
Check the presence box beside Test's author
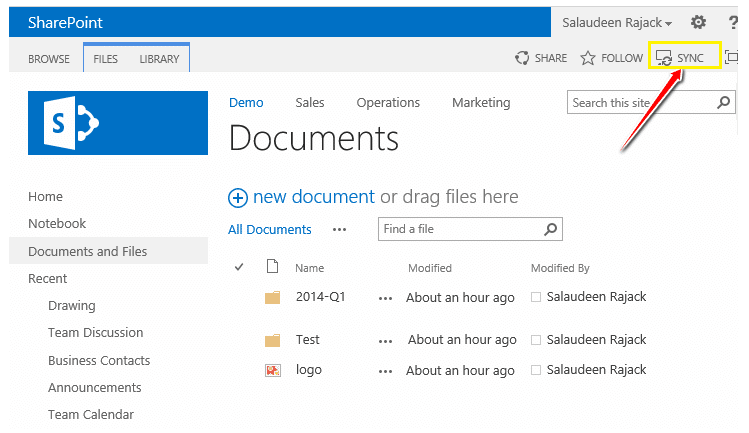click(x=536, y=340)
